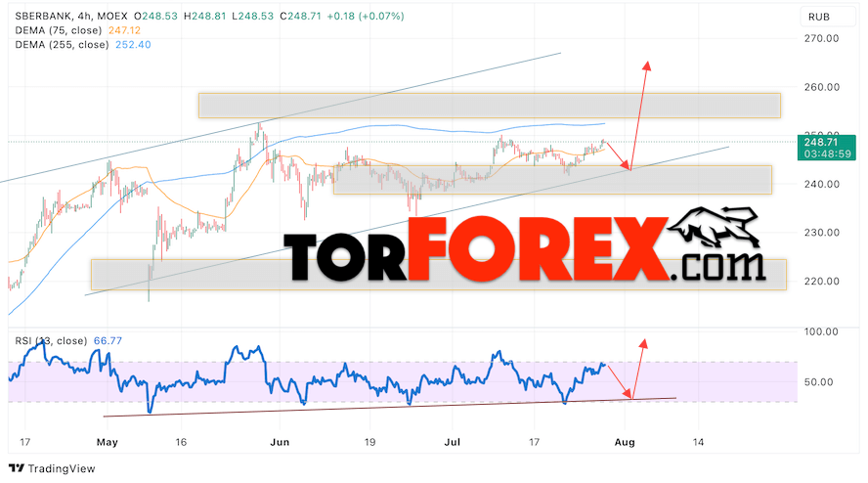868x483 pixels.
Task: Click the close value C248.71
Action: click(x=301, y=16)
